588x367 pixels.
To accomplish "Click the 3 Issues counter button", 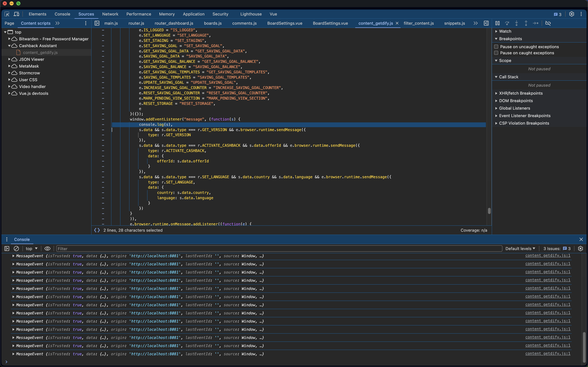I will pos(557,249).
